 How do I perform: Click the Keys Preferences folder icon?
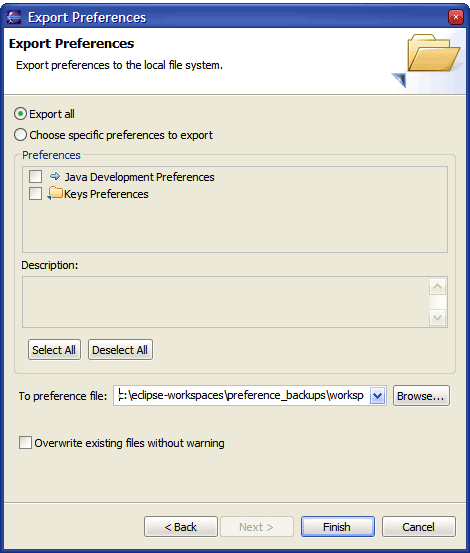[55, 193]
